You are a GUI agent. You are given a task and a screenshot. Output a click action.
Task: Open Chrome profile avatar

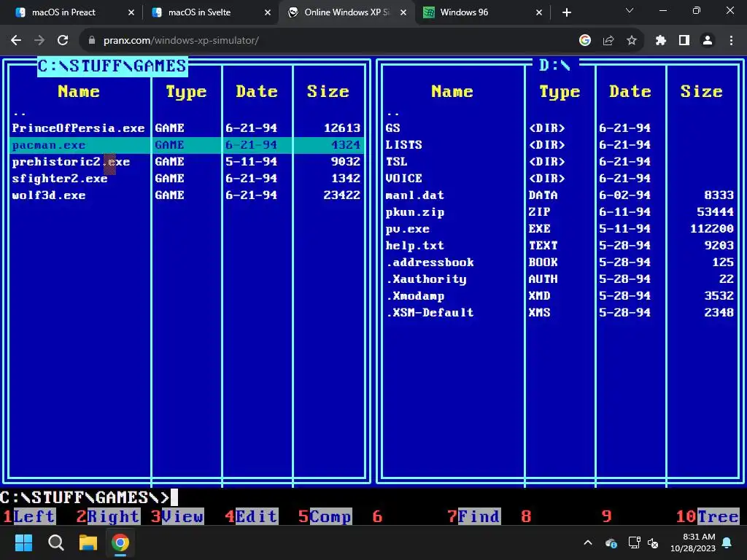(708, 41)
